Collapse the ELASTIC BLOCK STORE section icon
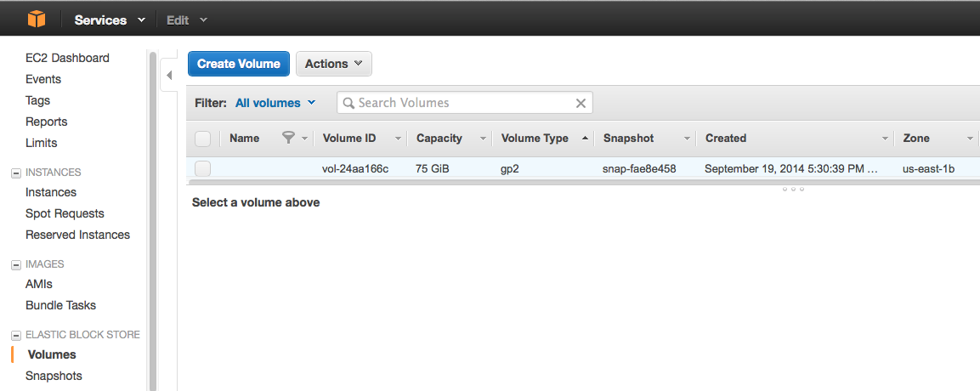 [x=15, y=335]
